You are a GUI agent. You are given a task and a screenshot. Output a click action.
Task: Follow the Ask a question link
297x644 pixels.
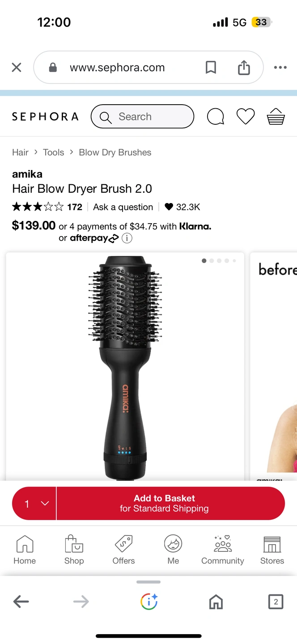(123, 207)
